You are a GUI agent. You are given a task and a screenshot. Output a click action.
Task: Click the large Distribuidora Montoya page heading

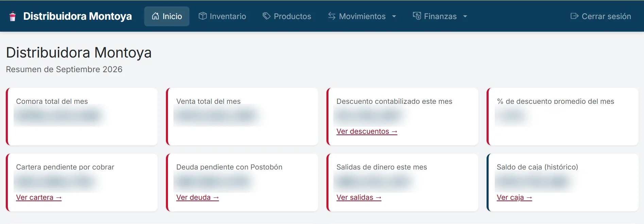click(79, 53)
